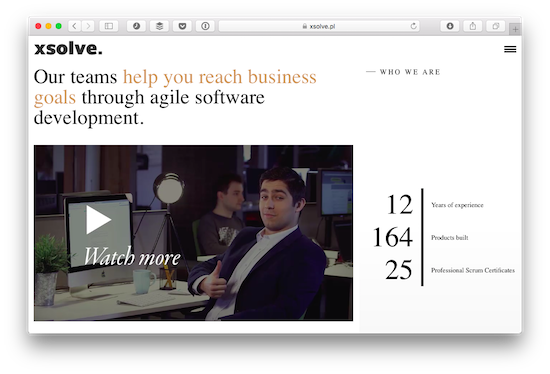Reload the page with the refresh icon
Viewport: 550px width, 374px height.
[414, 26]
